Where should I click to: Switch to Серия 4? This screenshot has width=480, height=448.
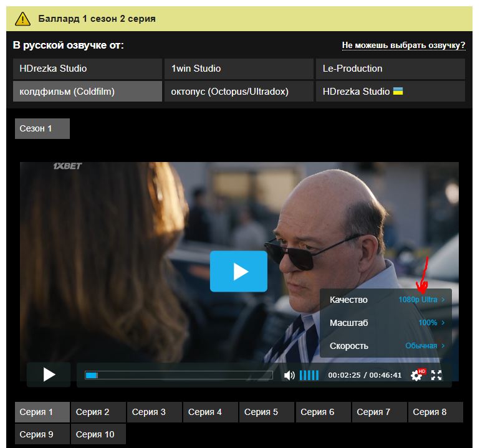tap(211, 412)
